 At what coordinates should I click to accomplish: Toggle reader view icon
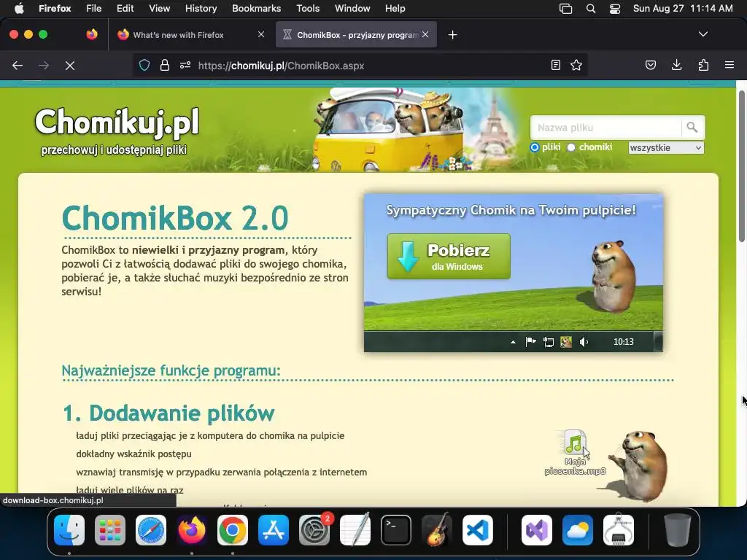555,65
